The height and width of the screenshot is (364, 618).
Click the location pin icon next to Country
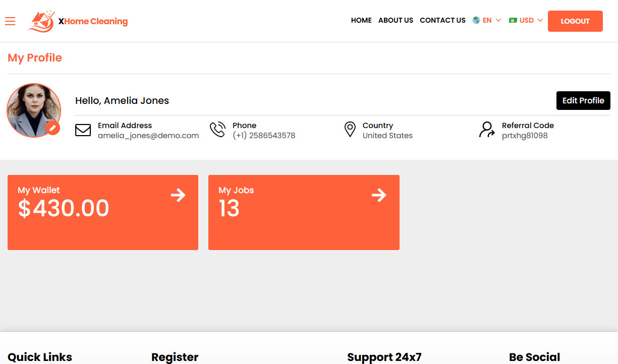pyautogui.click(x=350, y=130)
